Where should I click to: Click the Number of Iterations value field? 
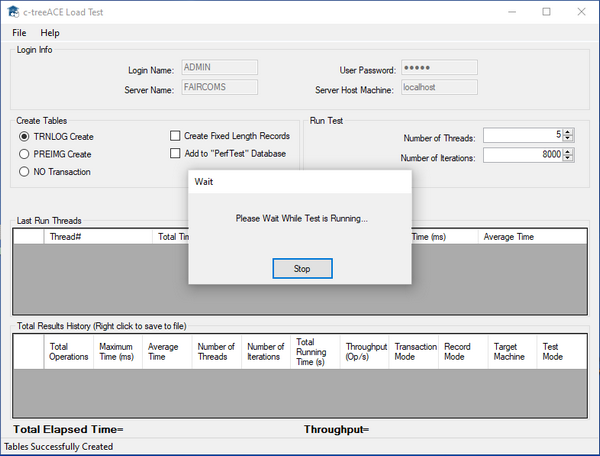(523, 155)
